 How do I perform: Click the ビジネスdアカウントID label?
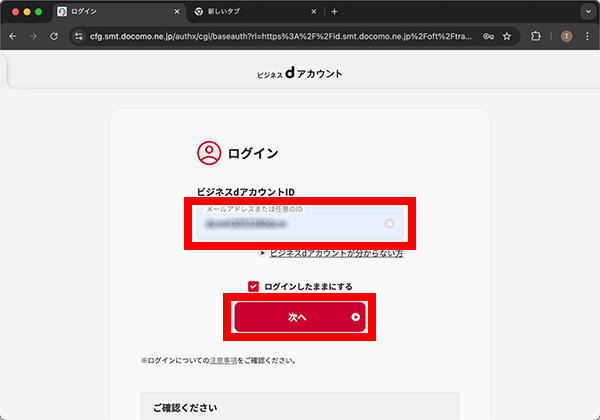click(x=246, y=192)
